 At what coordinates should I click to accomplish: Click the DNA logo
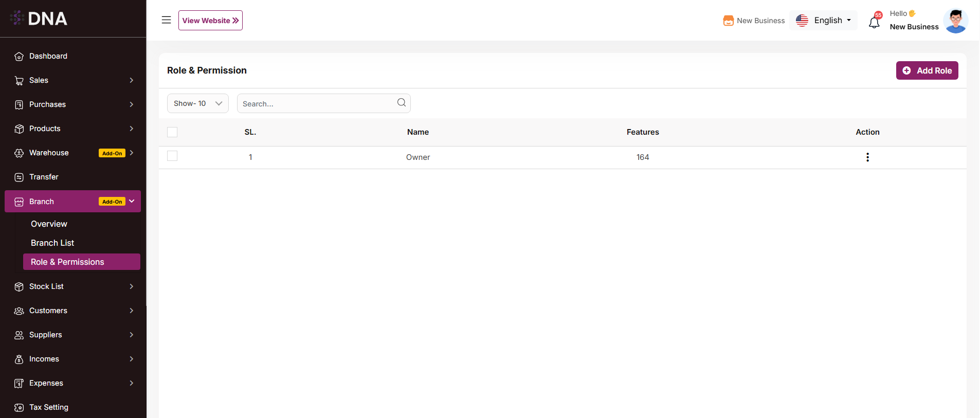tap(39, 19)
